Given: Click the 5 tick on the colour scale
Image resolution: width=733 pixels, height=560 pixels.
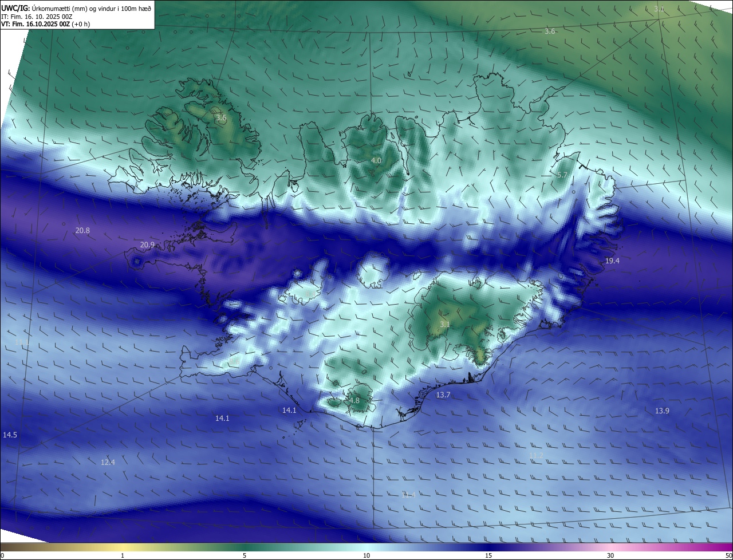Looking at the screenshot, I should (x=245, y=556).
